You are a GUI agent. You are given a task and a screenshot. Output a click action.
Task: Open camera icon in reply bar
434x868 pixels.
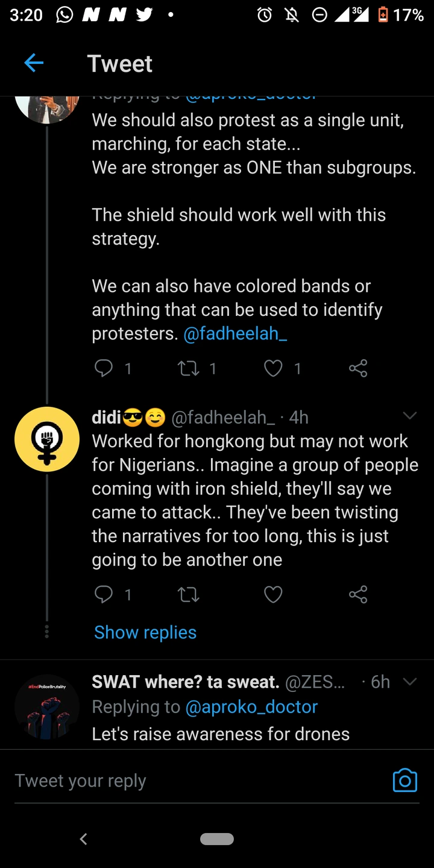coord(404,780)
